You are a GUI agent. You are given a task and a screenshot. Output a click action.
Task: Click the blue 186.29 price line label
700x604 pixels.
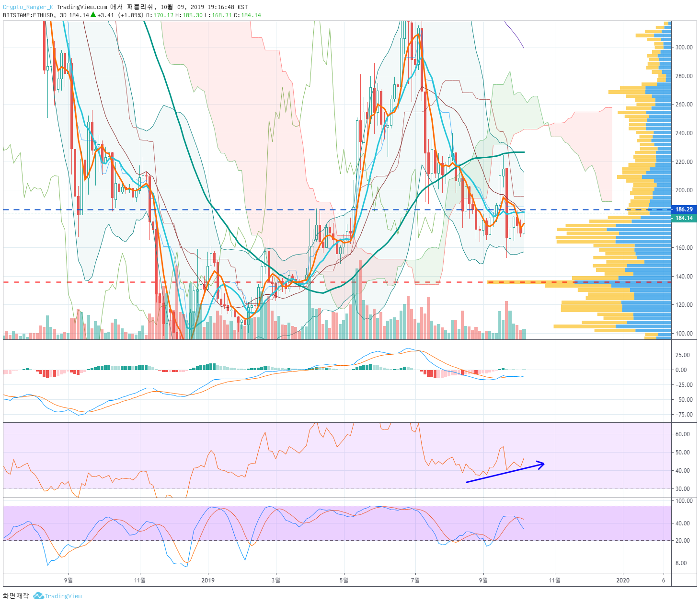(684, 209)
